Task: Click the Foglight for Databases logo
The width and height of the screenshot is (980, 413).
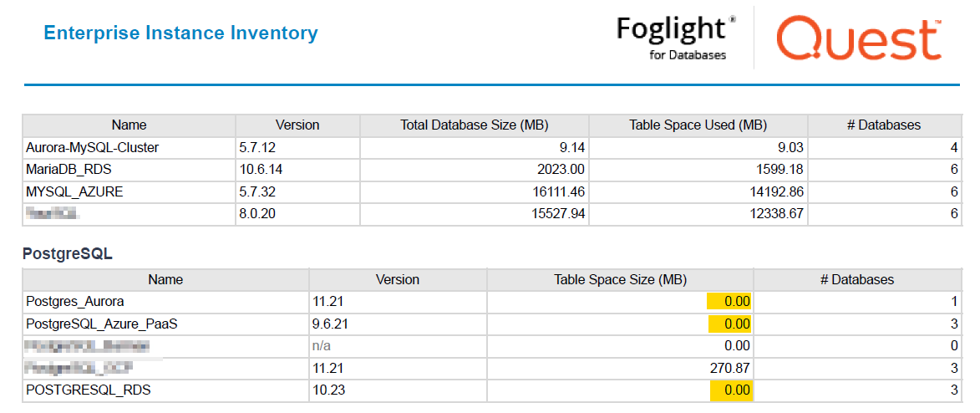Action: pos(676,38)
